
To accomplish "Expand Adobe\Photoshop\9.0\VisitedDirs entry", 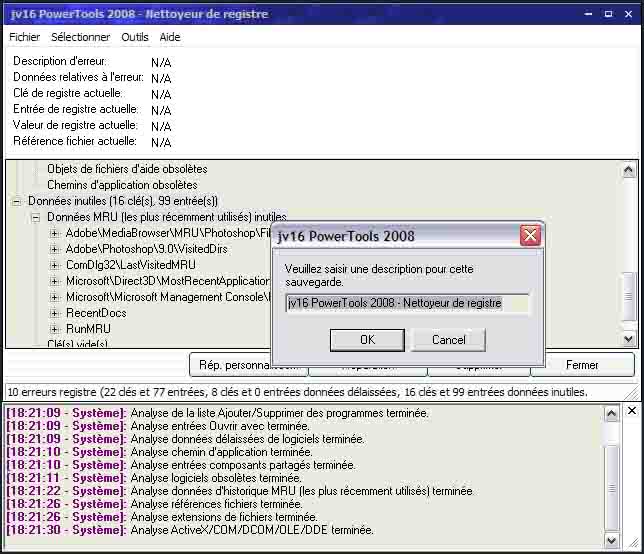I will click(x=54, y=249).
